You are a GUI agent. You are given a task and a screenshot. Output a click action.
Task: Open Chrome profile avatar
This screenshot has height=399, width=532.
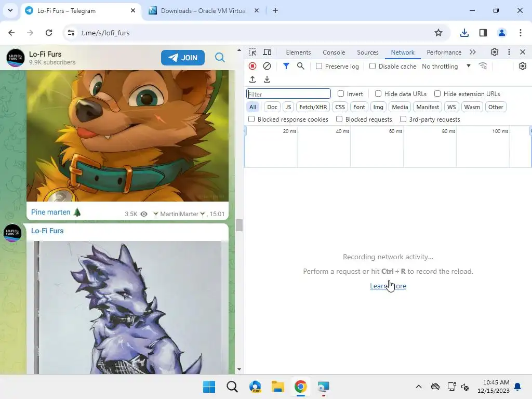point(502,33)
